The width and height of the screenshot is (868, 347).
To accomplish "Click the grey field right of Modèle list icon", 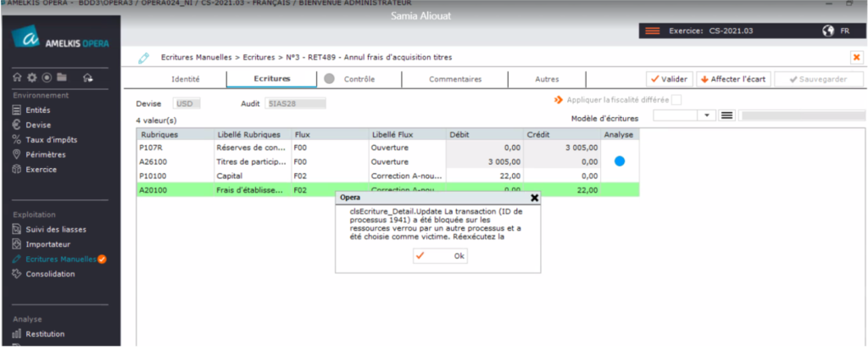I will pyautogui.click(x=803, y=115).
